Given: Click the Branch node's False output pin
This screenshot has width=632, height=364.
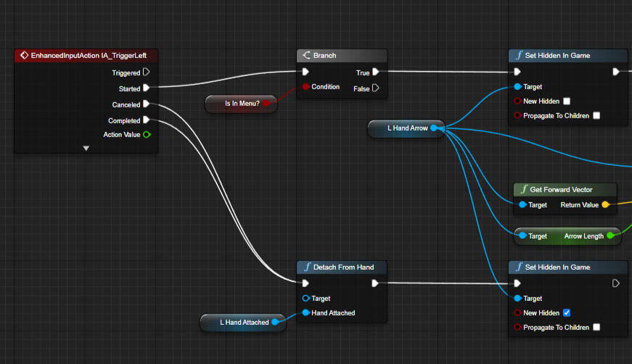Looking at the screenshot, I should point(375,88).
